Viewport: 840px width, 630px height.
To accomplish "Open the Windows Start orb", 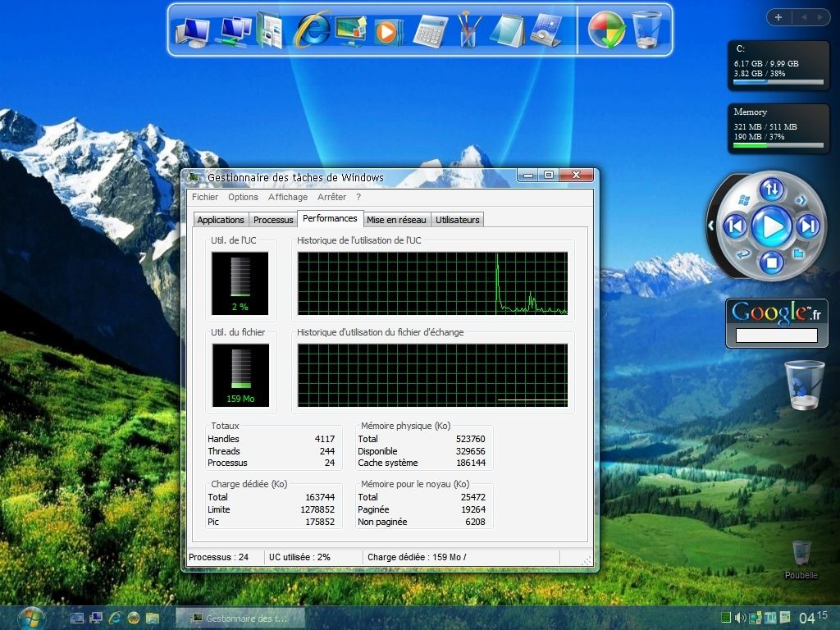I will pos(31,618).
